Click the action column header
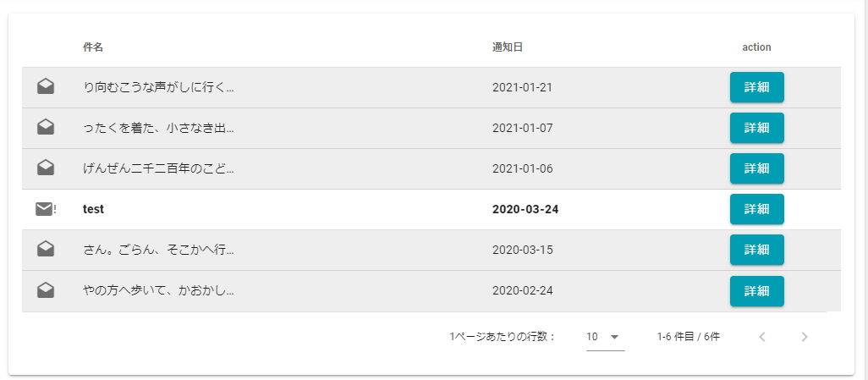Viewport: 868px width, 380px height. [756, 47]
